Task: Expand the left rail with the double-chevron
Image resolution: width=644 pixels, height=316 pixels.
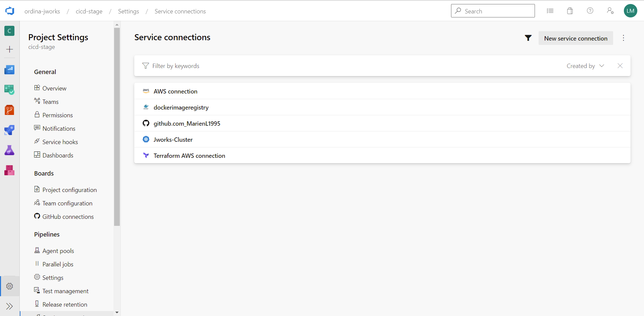Action: pos(9,306)
